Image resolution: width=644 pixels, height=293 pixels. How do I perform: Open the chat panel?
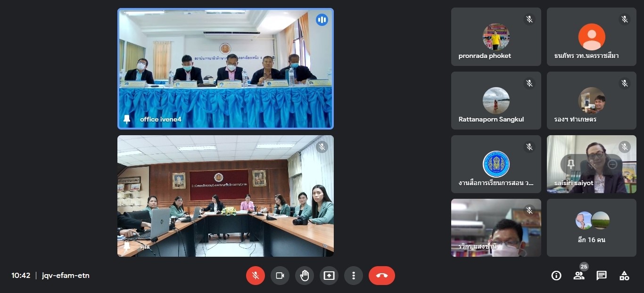(x=602, y=276)
